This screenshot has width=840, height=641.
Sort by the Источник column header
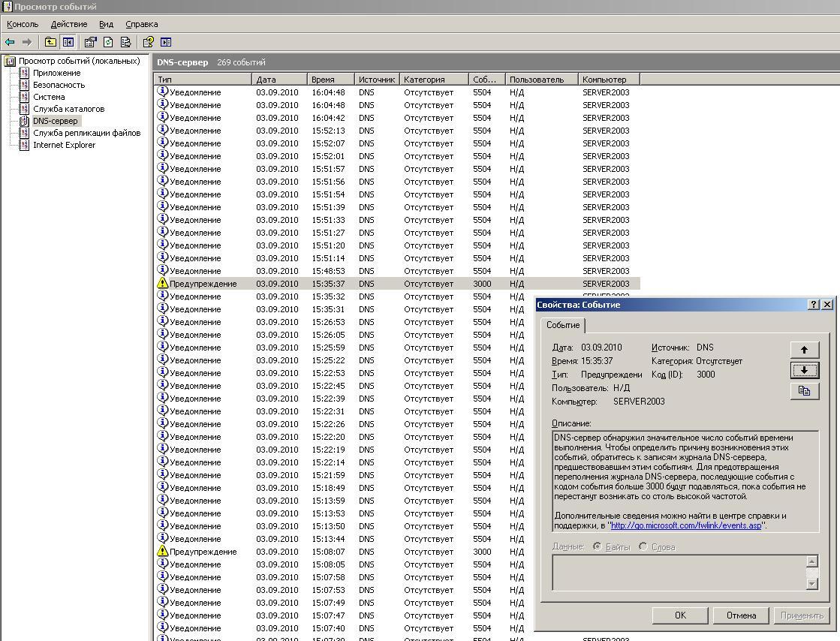pos(377,80)
